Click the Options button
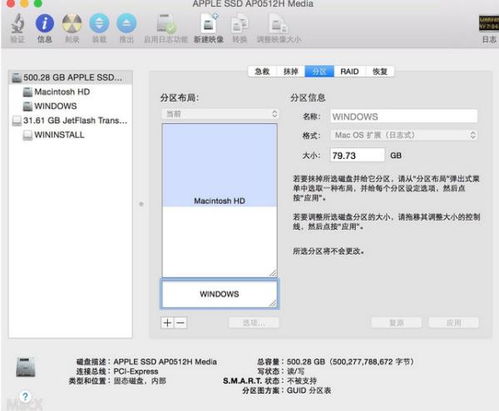The width and height of the screenshot is (499, 411). point(254,322)
